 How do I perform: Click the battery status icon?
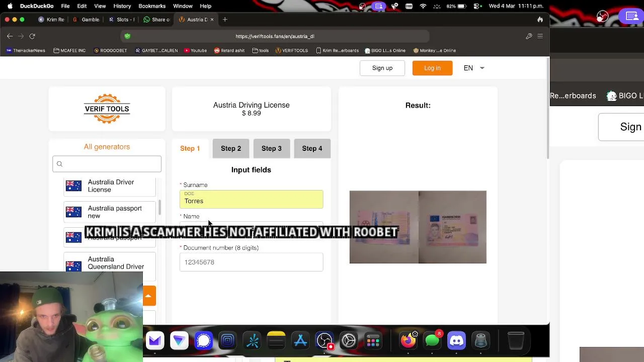(462, 6)
